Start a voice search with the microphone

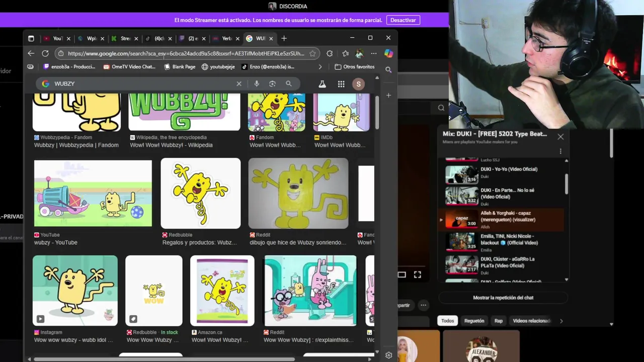coord(257,83)
